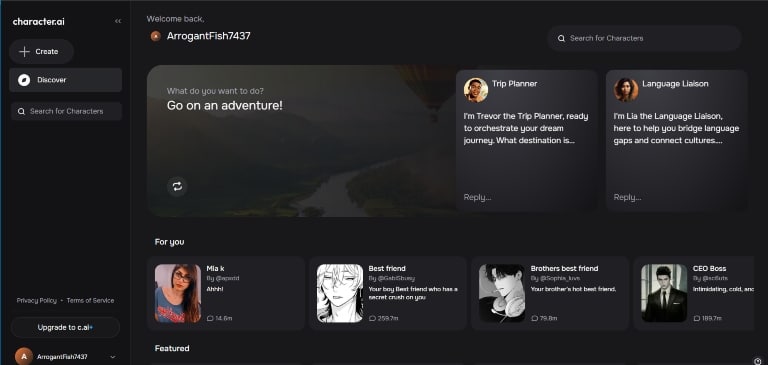Click the plus icon in the Create button

[24, 51]
